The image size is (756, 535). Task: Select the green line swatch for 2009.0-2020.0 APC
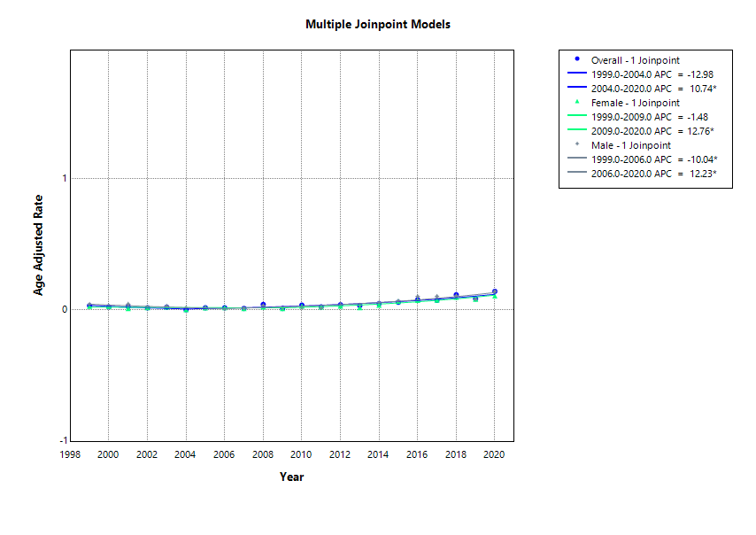[x=575, y=131]
